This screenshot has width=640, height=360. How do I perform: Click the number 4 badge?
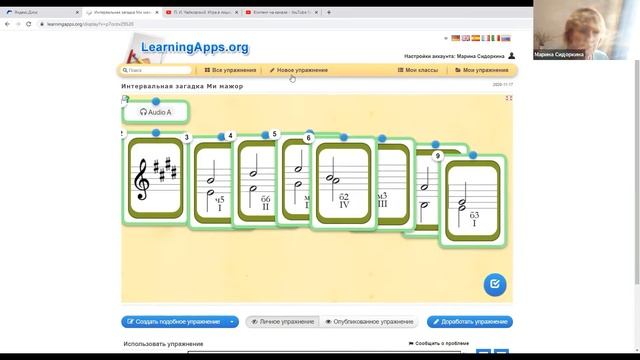pyautogui.click(x=230, y=136)
